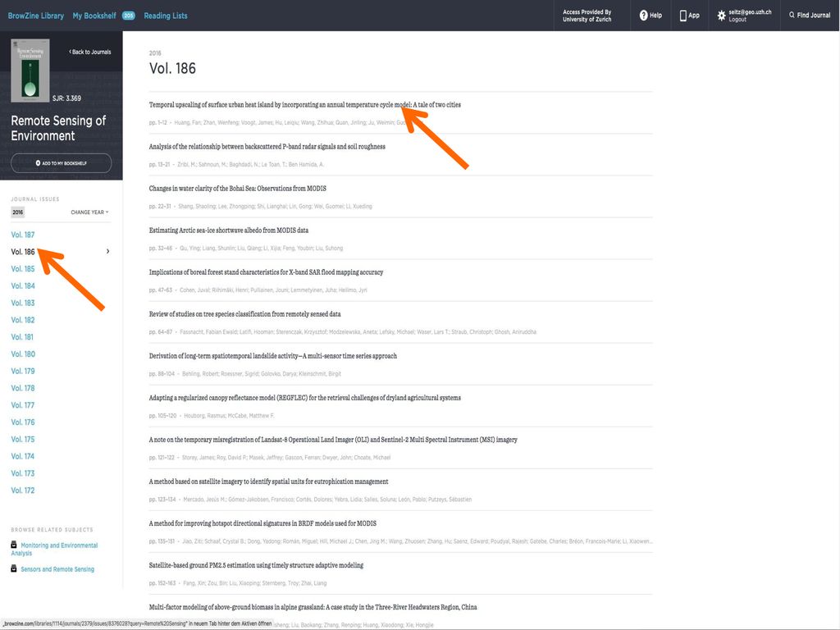Select Vol. 181
Viewport: 840px width, 630px height.
(22, 337)
